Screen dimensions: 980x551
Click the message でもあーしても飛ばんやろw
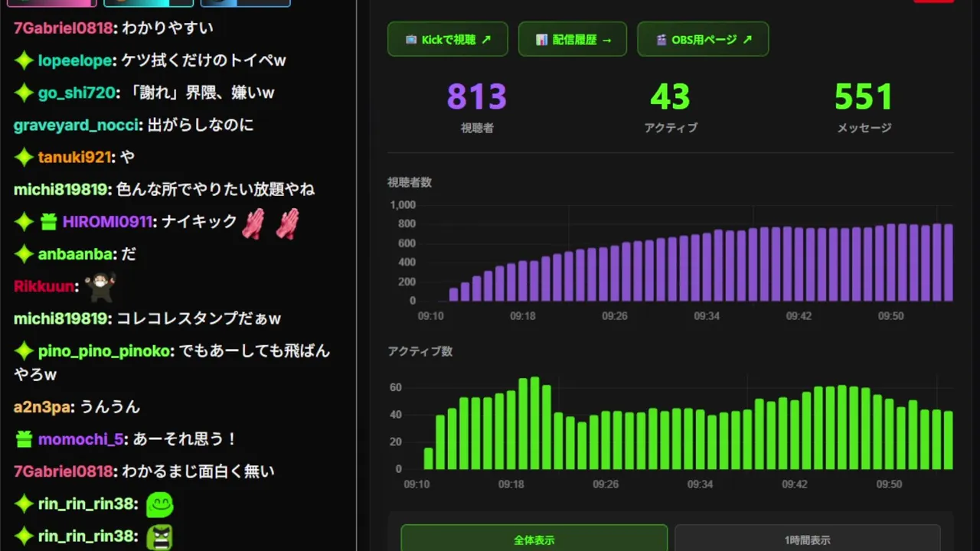pyautogui.click(x=171, y=363)
